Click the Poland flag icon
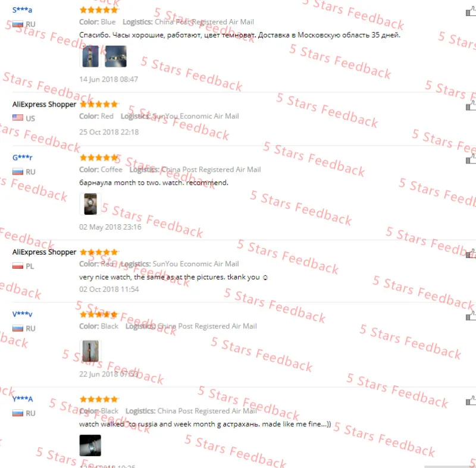Viewport: 476px width, 468px height. [18, 266]
